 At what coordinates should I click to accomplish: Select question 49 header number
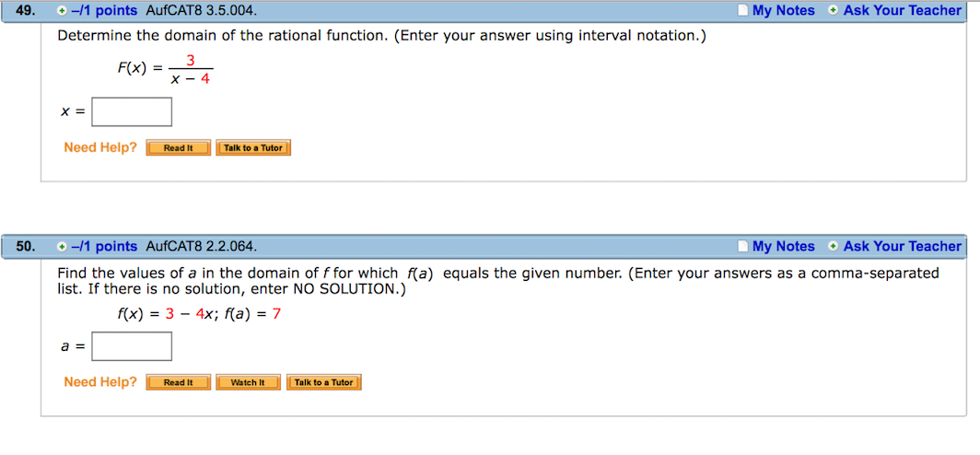pyautogui.click(x=25, y=11)
